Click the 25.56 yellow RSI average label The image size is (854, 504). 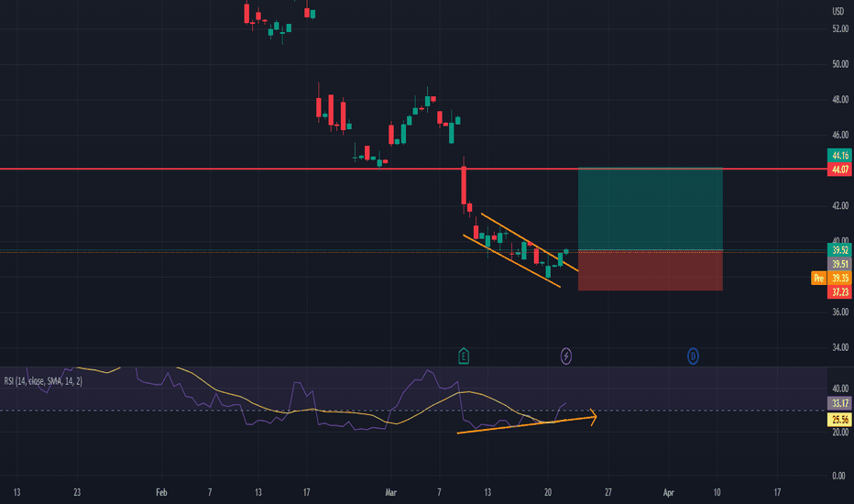click(x=839, y=420)
